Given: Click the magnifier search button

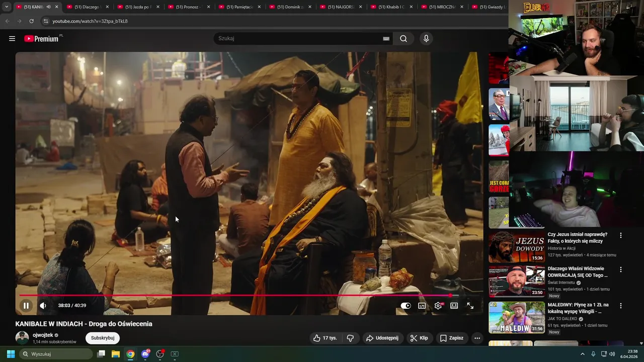Looking at the screenshot, I should tap(404, 39).
